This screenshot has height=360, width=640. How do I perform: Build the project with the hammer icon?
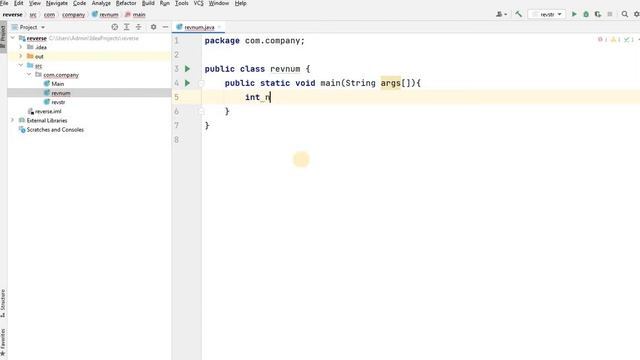pos(518,14)
